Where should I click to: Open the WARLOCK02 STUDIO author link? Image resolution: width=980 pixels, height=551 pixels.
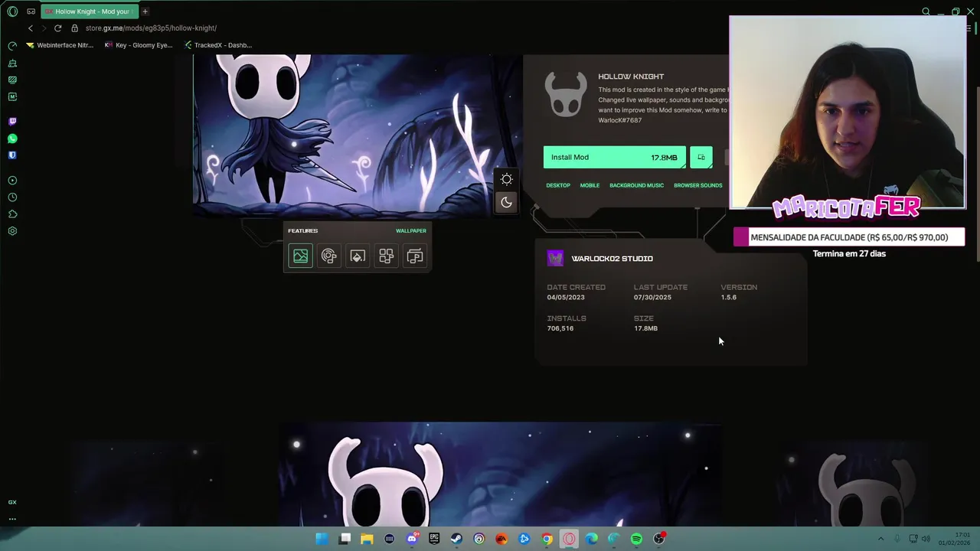coord(612,259)
